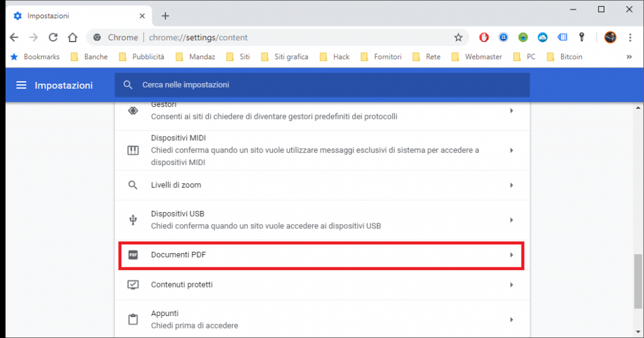Open the key-shaped password extension icon

(582, 38)
